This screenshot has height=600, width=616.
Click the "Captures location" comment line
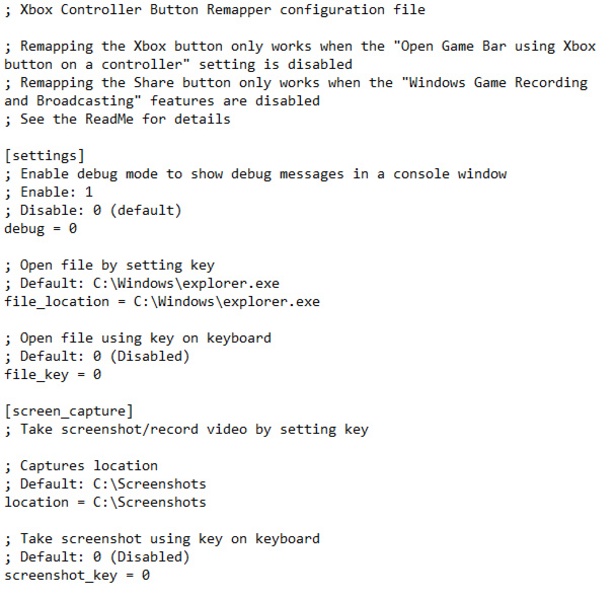click(x=81, y=465)
